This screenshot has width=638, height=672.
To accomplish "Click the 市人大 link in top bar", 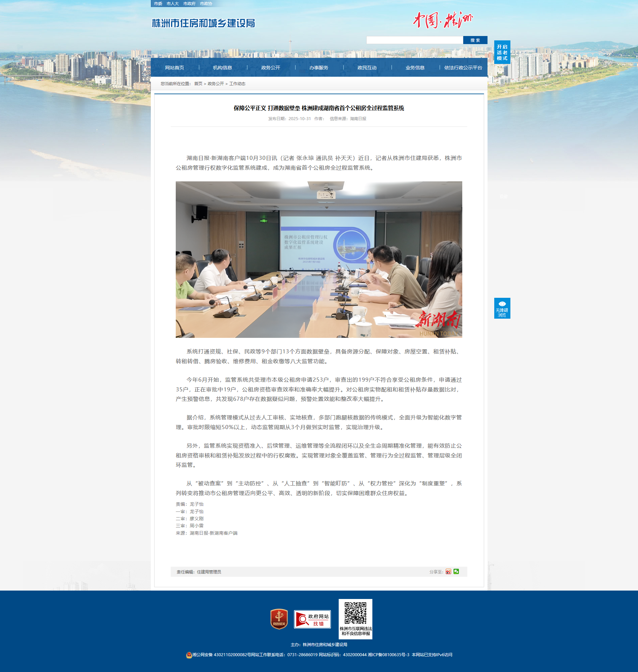I will 172,4.
